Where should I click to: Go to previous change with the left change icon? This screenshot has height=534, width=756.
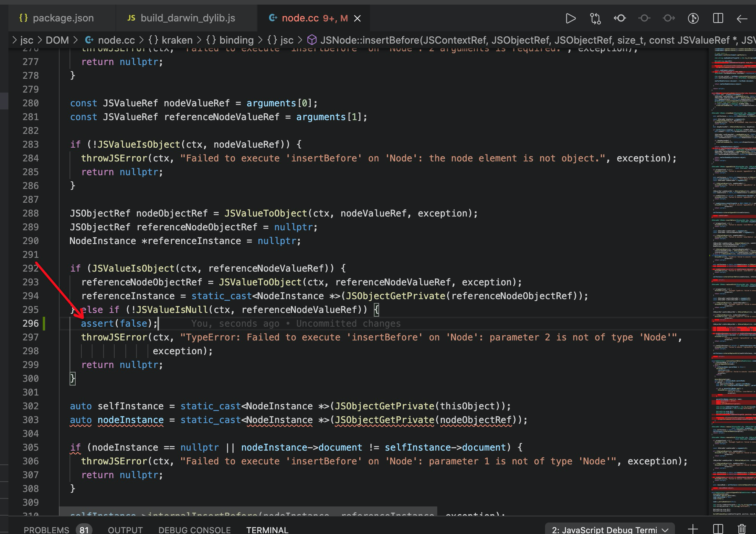620,18
